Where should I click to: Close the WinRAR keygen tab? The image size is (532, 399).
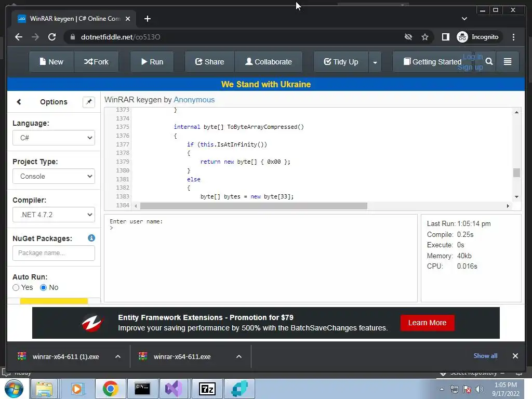point(128,19)
